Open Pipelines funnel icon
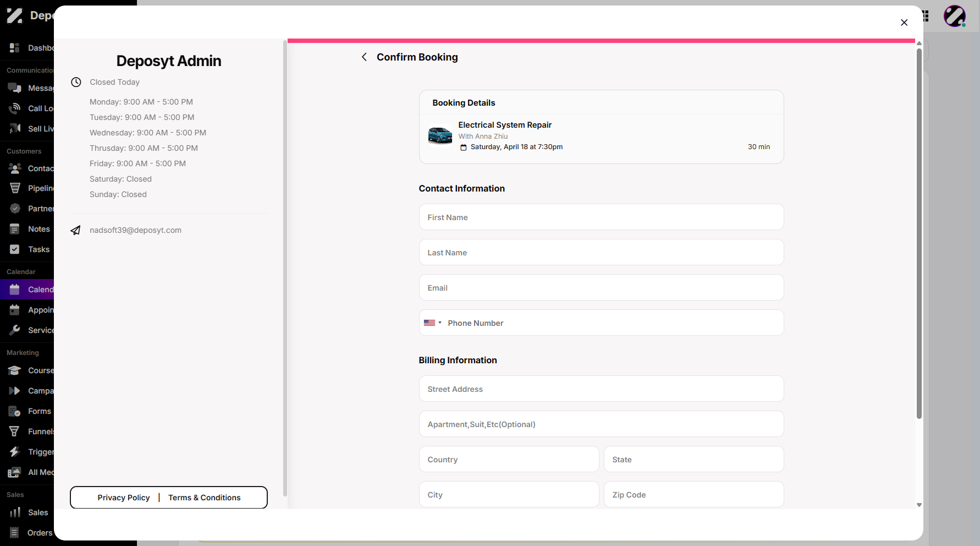Screen dimensions: 980x546 (15, 188)
